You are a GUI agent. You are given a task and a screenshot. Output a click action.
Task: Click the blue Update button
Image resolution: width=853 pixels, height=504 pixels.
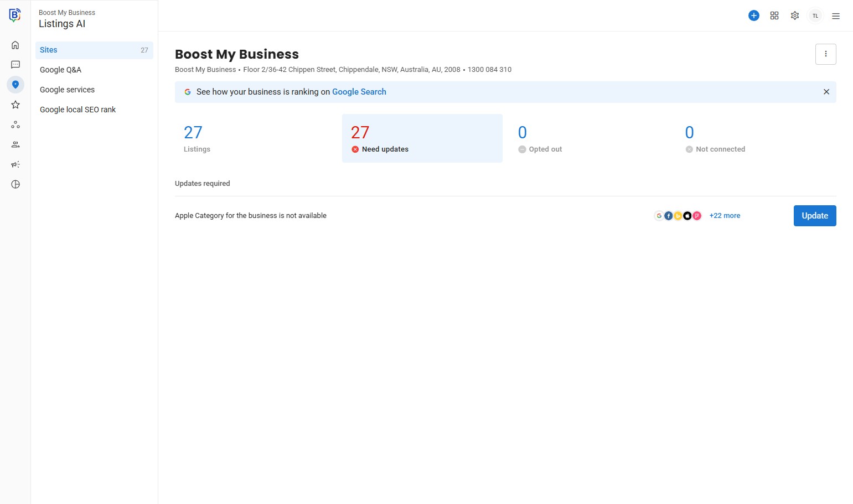(814, 216)
